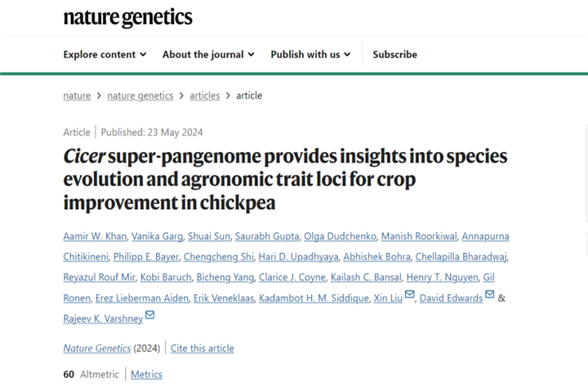Open the Metrics link
This screenshot has height=392, width=588.
(x=146, y=374)
